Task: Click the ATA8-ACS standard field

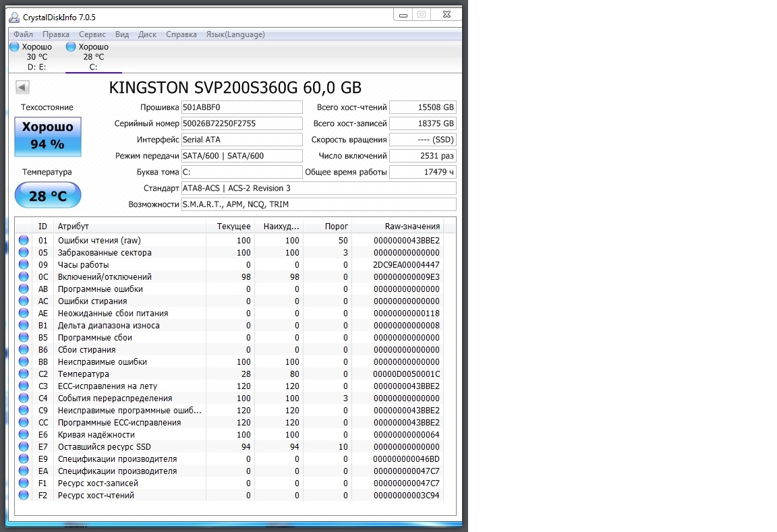Action: click(318, 188)
